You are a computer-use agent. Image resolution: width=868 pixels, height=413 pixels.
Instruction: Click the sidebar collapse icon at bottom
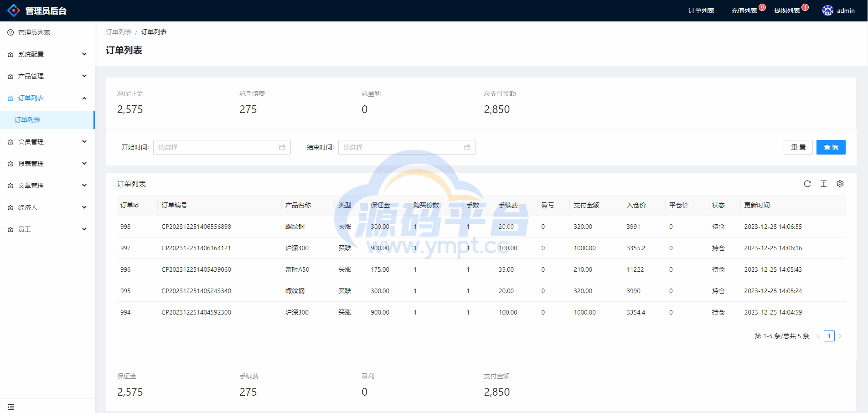(x=11, y=407)
